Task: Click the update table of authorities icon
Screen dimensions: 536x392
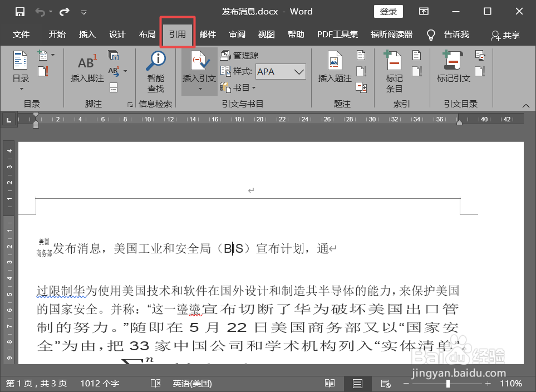Action: [x=480, y=71]
